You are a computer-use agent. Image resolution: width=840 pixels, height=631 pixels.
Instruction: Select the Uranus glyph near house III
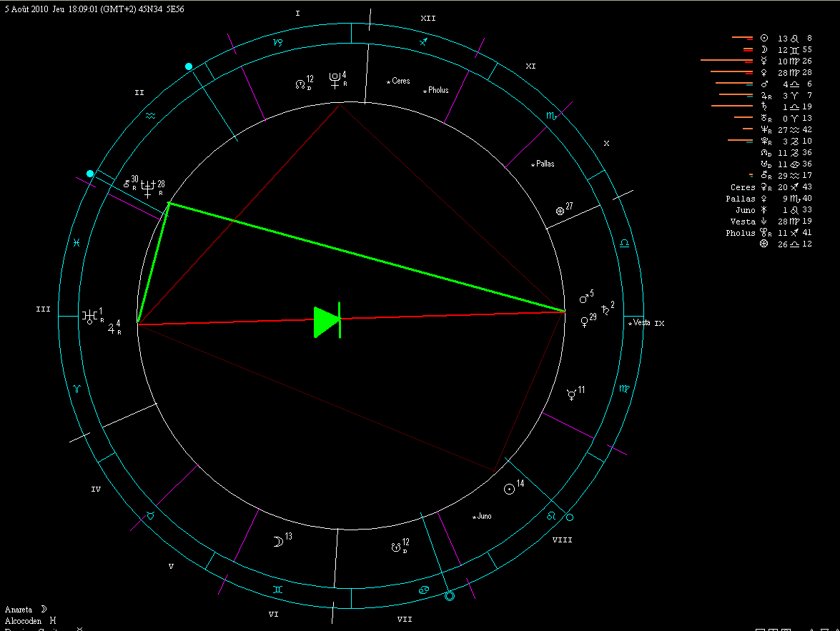pyautogui.click(x=90, y=317)
